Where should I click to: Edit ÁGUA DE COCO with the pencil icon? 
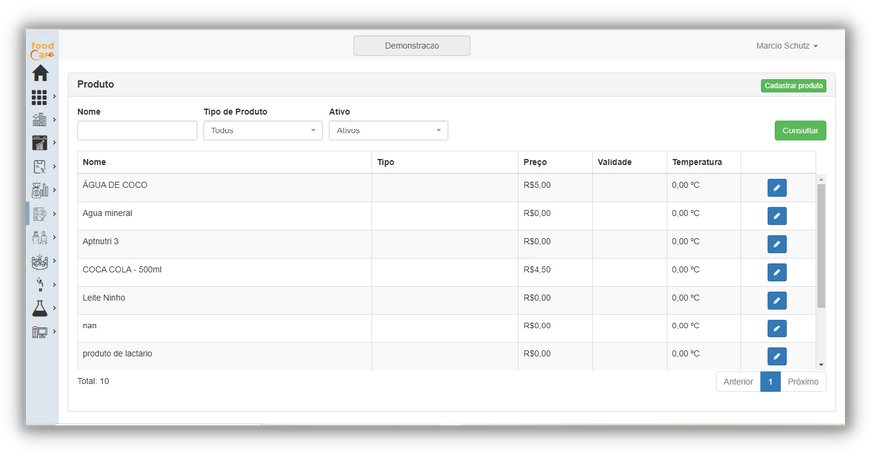tap(777, 188)
